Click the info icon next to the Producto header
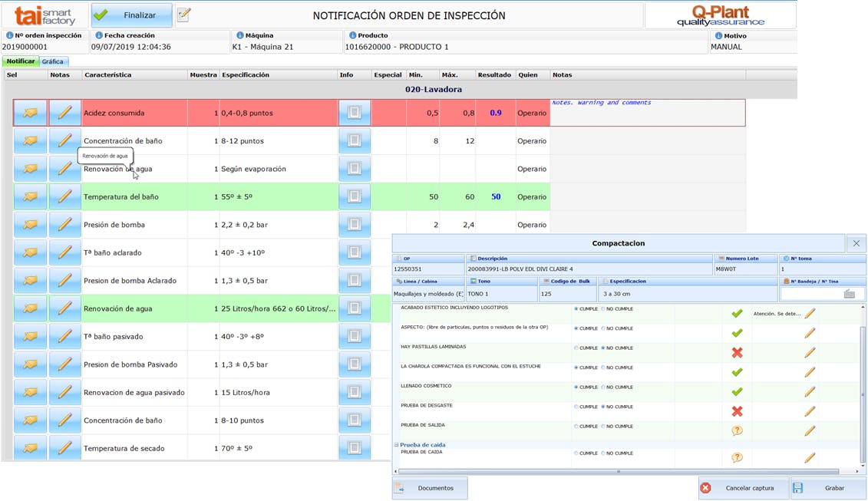 point(352,35)
